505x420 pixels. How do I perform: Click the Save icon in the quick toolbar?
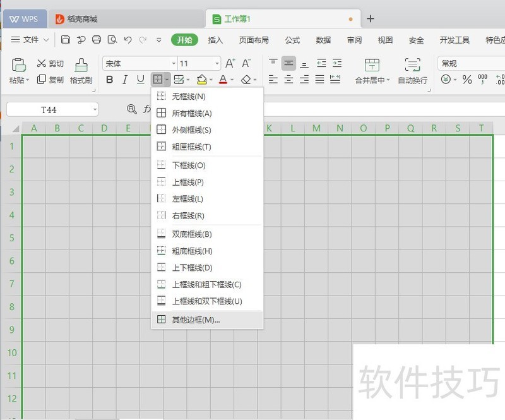tap(66, 40)
